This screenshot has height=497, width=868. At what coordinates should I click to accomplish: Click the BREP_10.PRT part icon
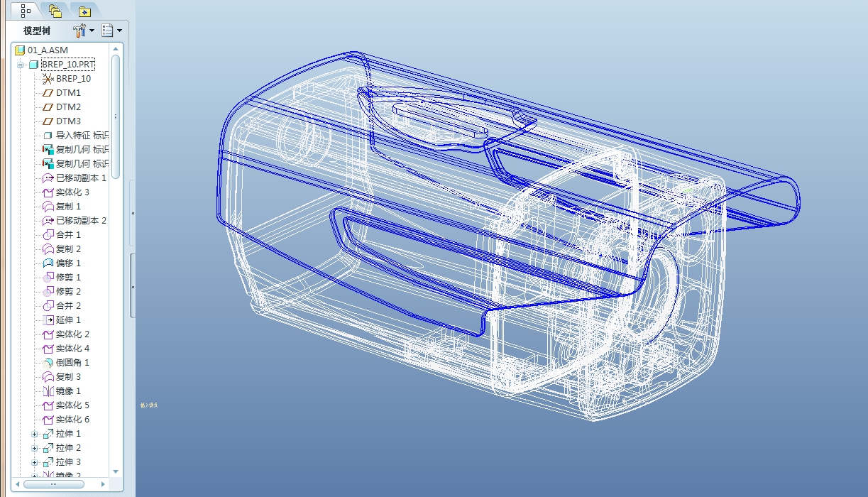pos(33,65)
